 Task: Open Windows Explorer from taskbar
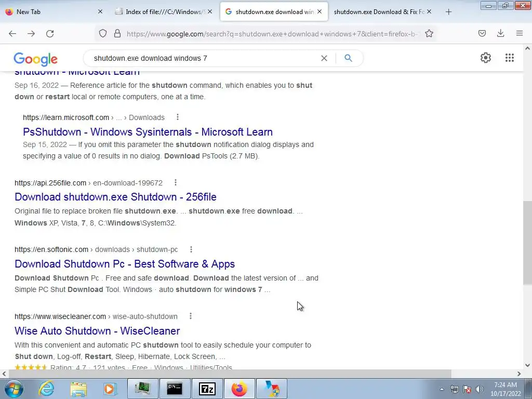click(x=78, y=389)
